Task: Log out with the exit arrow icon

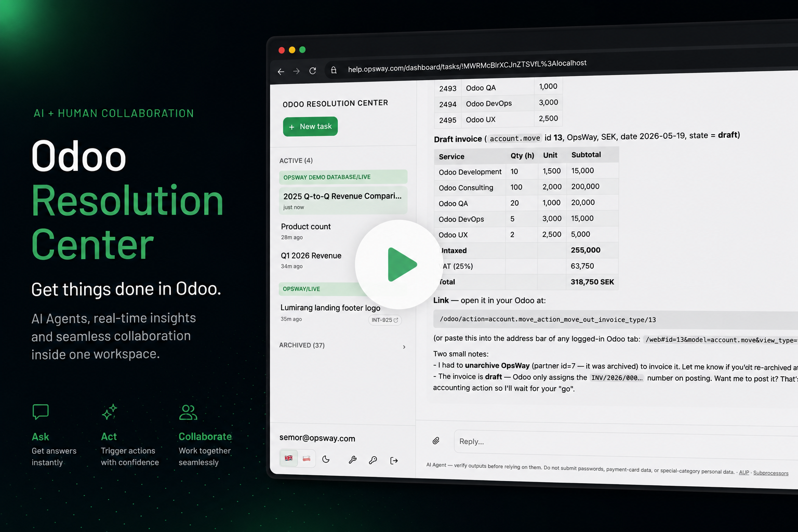Action: [394, 461]
